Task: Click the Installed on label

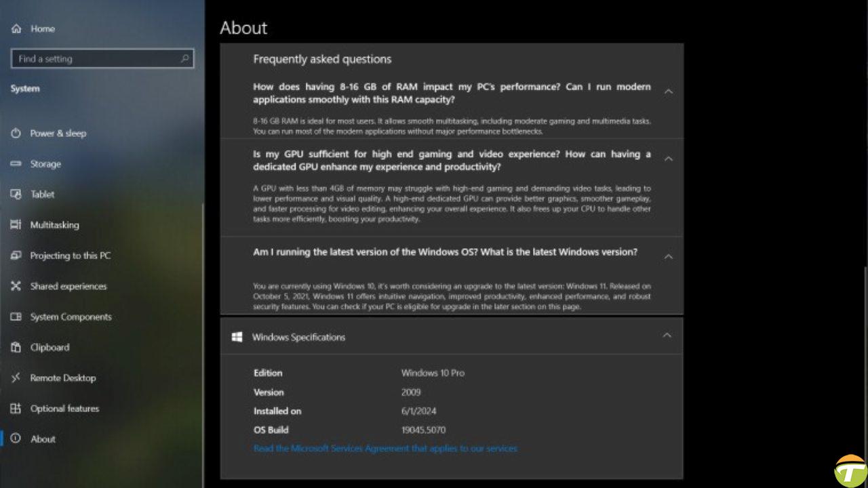Action: 277,411
